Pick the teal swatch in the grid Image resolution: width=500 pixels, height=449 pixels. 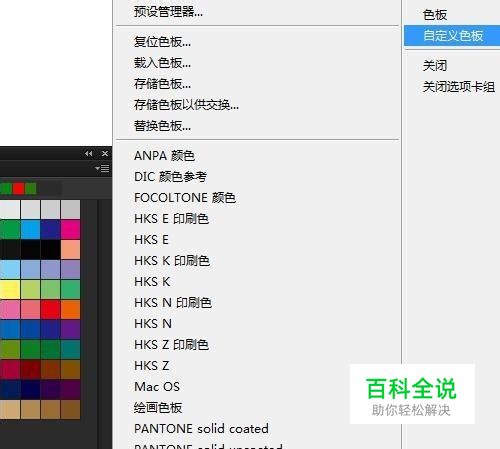point(71,349)
